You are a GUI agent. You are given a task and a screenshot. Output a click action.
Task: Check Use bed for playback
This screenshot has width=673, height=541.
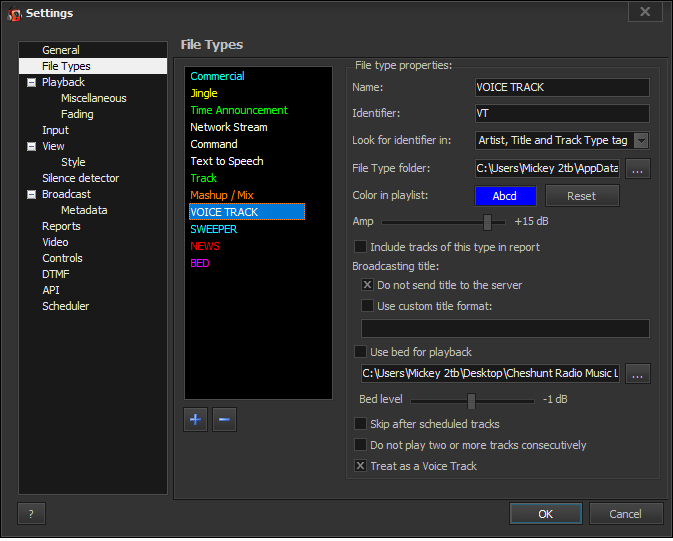360,352
